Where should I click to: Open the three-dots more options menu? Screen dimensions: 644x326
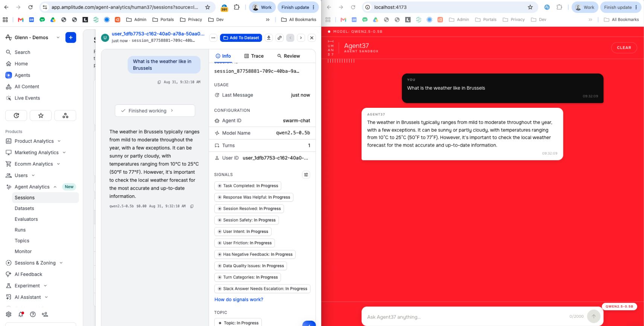(213, 38)
